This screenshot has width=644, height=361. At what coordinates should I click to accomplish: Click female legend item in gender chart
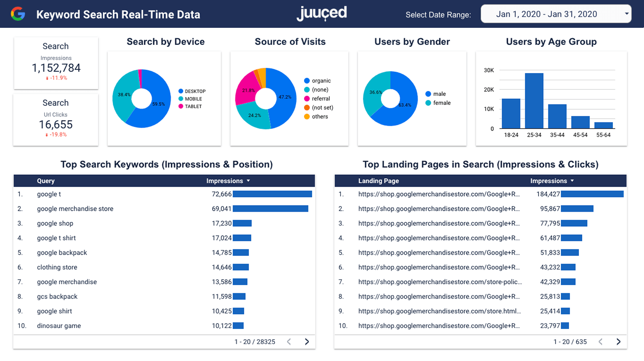(438, 103)
